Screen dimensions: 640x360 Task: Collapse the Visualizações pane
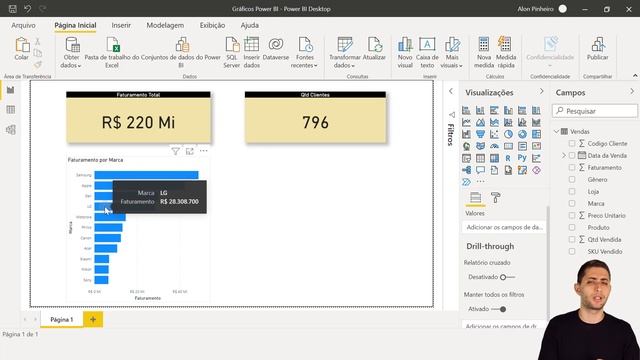542,92
